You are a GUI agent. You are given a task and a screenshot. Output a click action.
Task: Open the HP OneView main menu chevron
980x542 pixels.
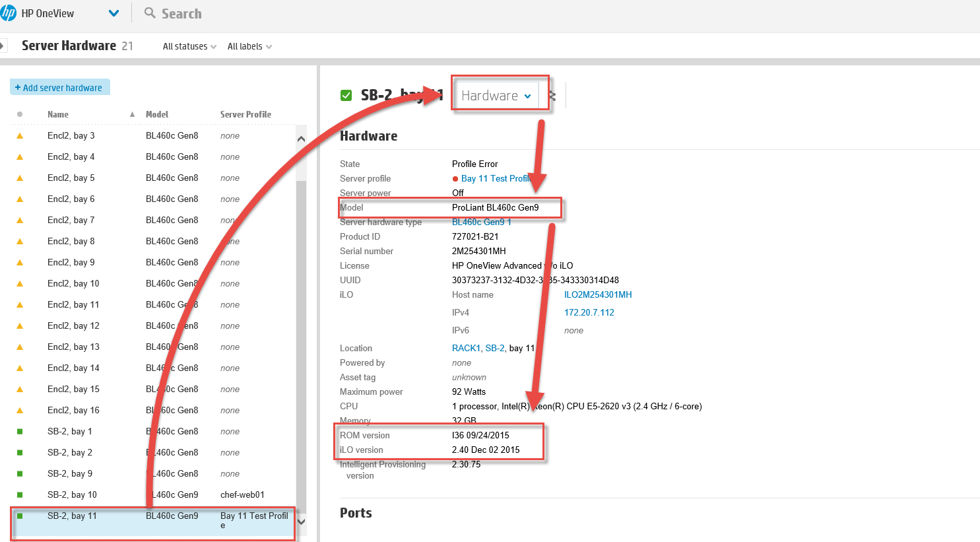pyautogui.click(x=114, y=13)
